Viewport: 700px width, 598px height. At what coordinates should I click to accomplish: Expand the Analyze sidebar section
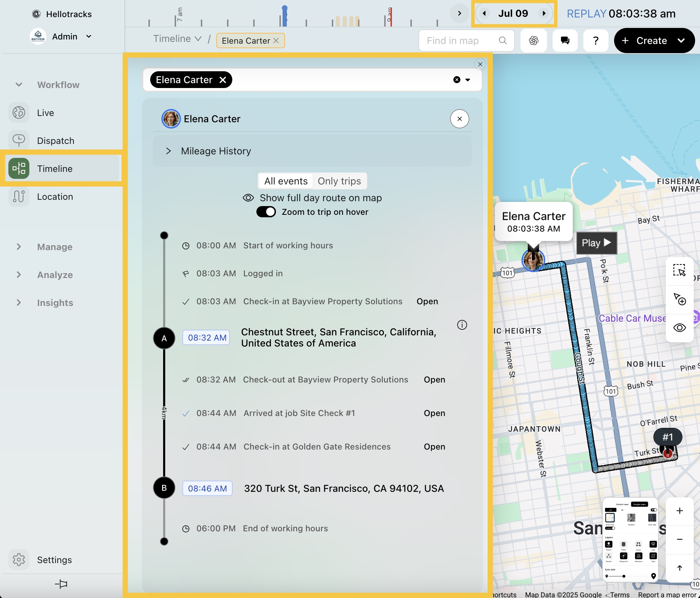click(19, 275)
